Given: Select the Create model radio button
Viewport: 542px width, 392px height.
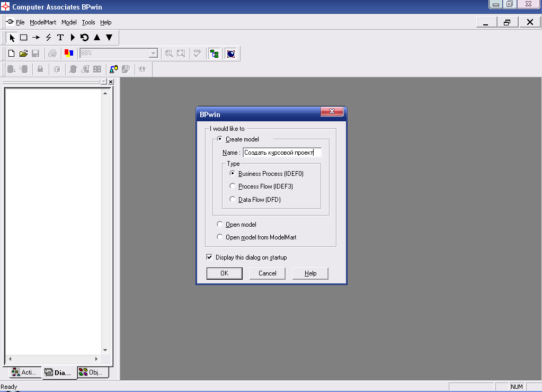Looking at the screenshot, I should point(220,139).
